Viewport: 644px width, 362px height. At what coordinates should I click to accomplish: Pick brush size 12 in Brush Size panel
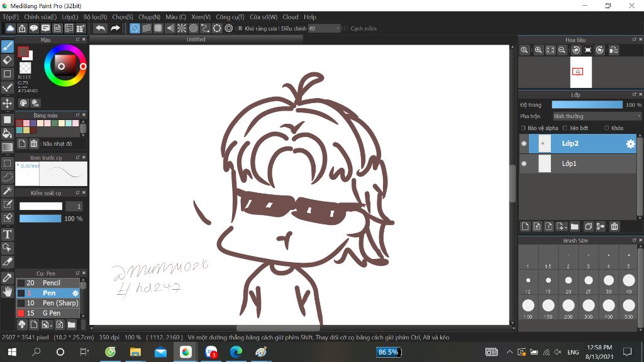point(528,282)
